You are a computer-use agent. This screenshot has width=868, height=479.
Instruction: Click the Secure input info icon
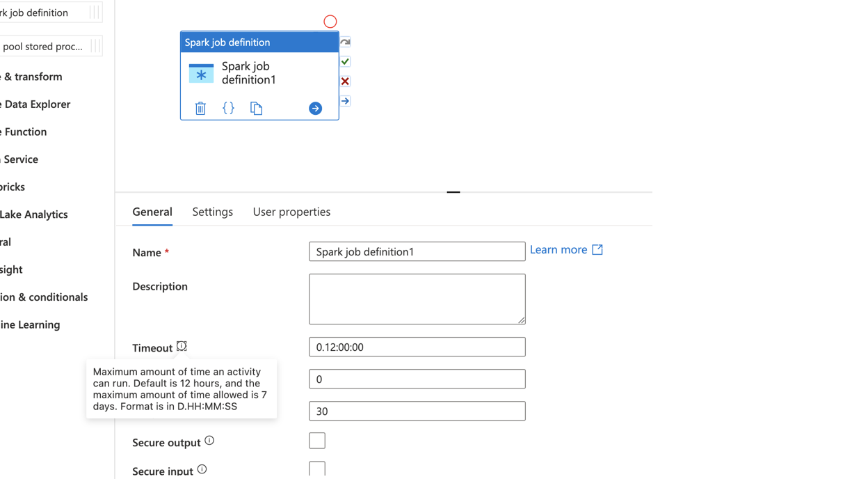click(x=202, y=469)
